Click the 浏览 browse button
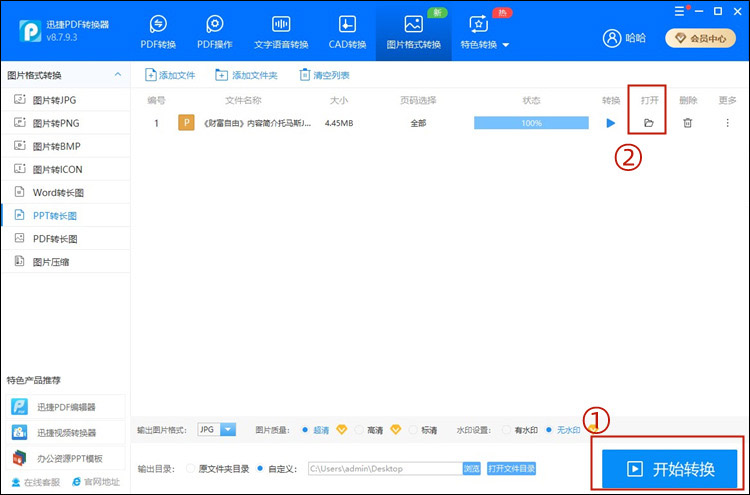The image size is (750, 495). click(x=471, y=469)
